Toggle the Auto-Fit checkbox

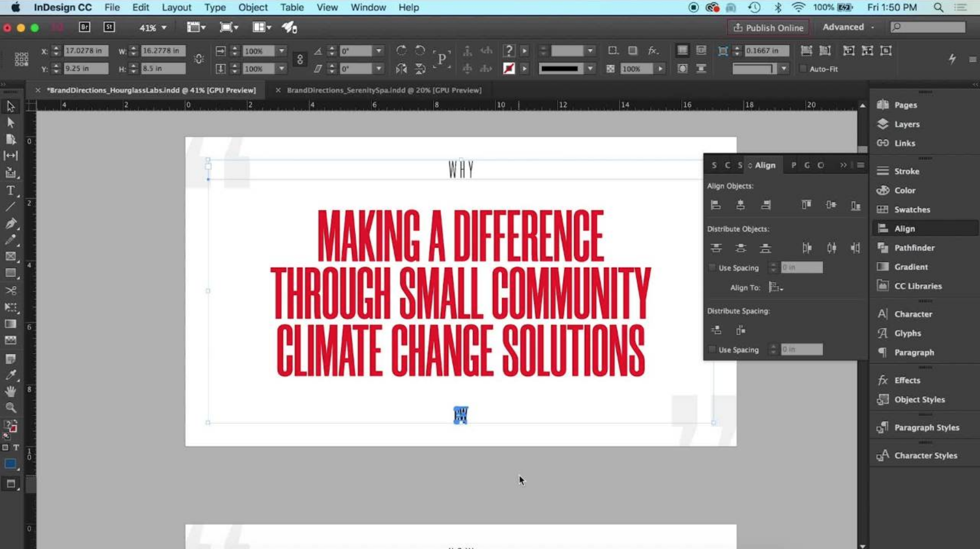803,68
